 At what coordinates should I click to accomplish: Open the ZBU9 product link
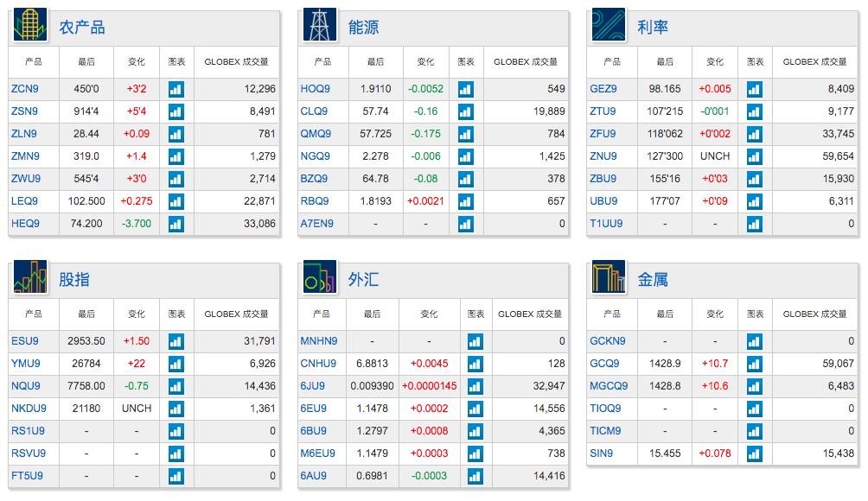(603, 179)
